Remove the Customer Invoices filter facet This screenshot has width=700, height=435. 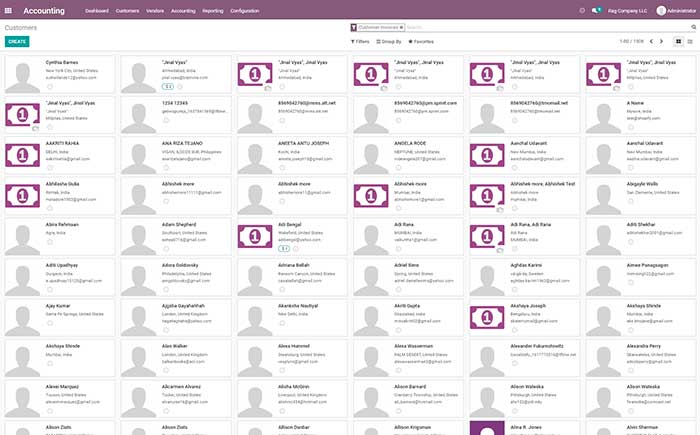point(401,27)
